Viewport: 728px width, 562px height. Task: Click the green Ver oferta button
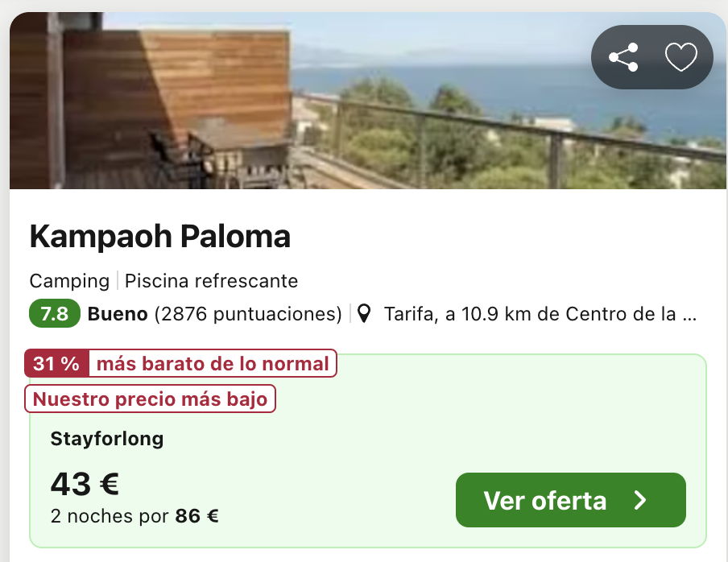click(571, 500)
